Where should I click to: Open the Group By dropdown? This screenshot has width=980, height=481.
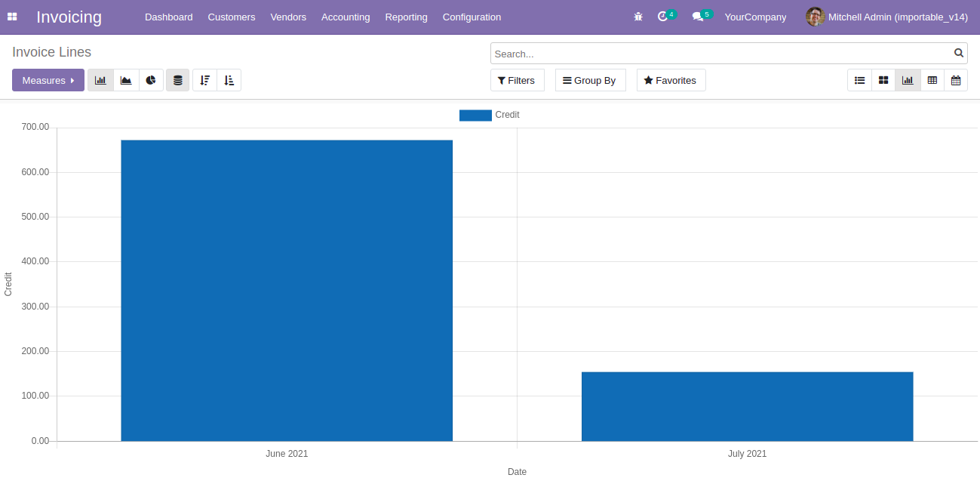[591, 80]
